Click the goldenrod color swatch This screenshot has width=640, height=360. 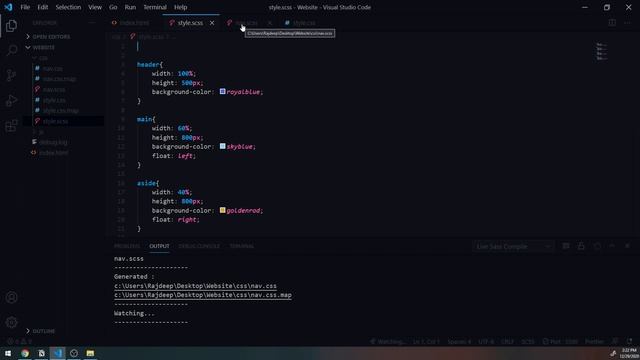(x=222, y=210)
